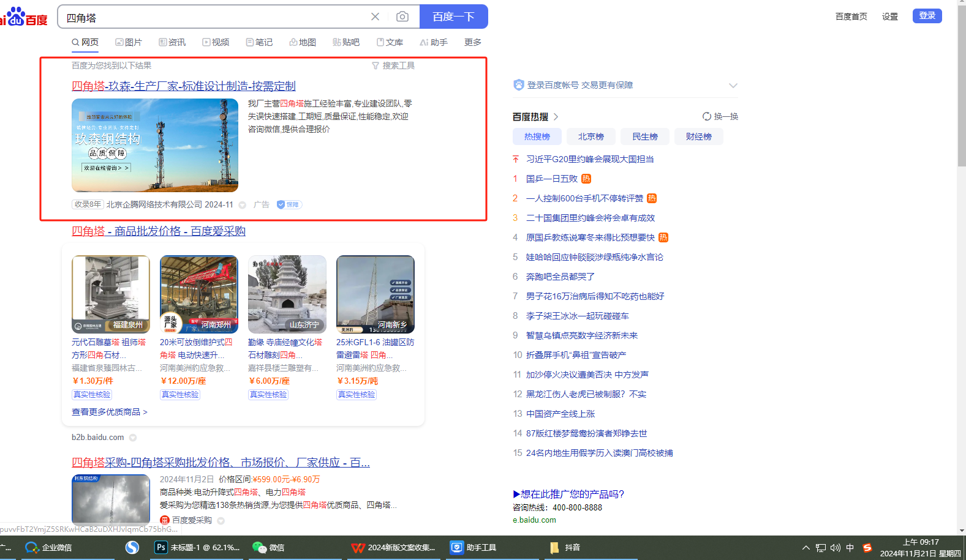Show hidden tray icons chevron
Image resolution: width=966 pixels, height=560 pixels.
pos(806,548)
